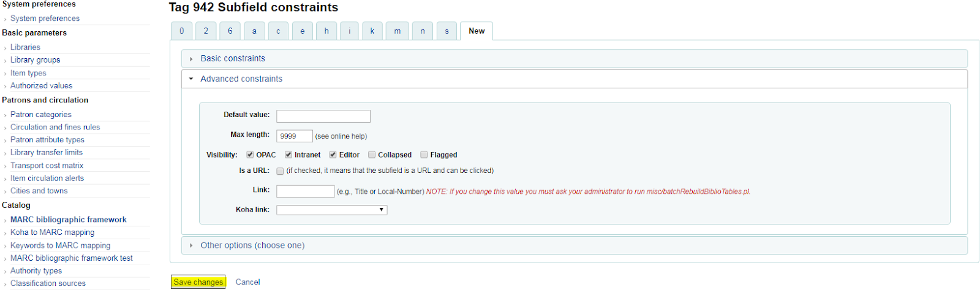The image size is (980, 292).
Task: Select subfield tab h
Action: (326, 31)
